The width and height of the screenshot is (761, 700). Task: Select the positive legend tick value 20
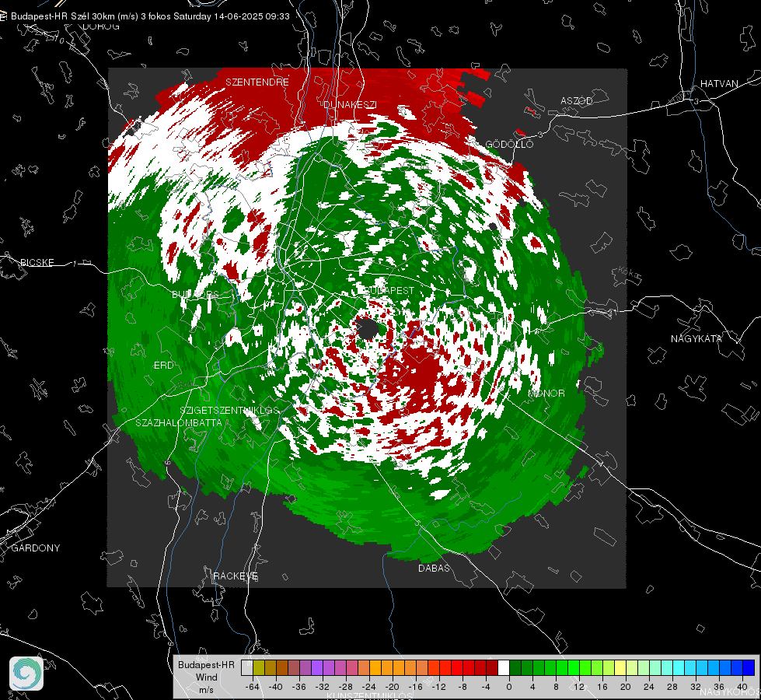(x=626, y=687)
